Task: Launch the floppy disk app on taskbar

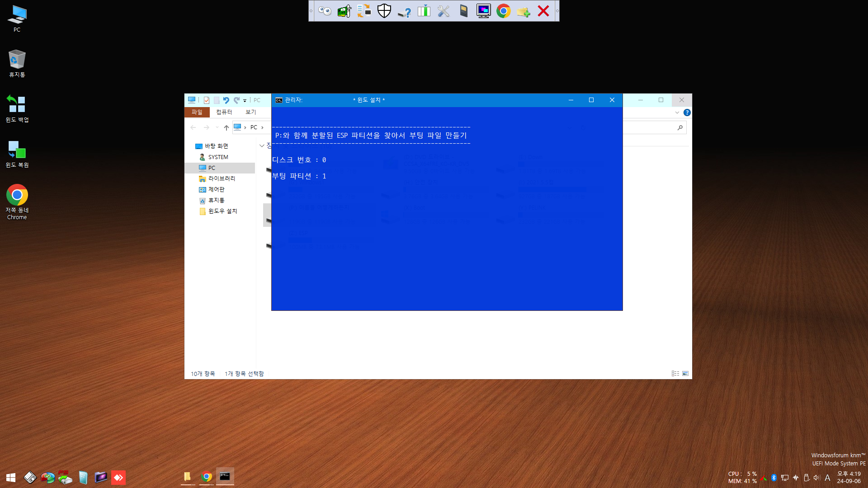Action: point(30,478)
